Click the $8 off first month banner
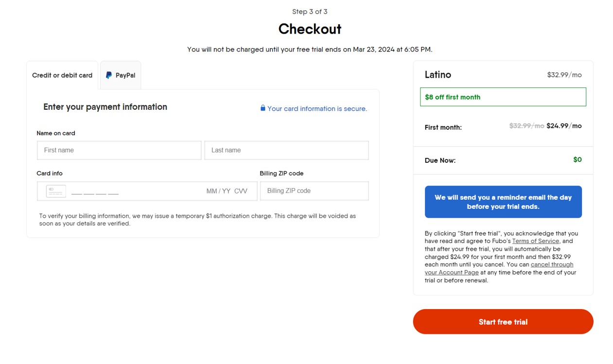 503,97
